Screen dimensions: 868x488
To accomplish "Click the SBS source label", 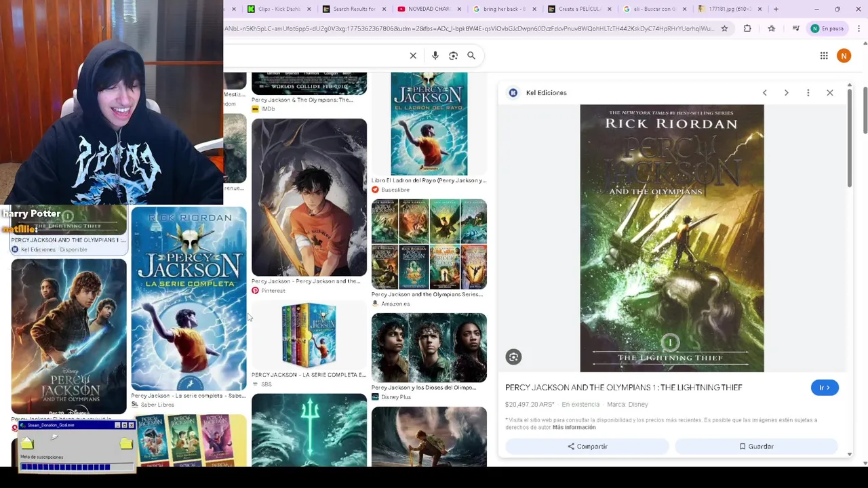I will pos(266,384).
